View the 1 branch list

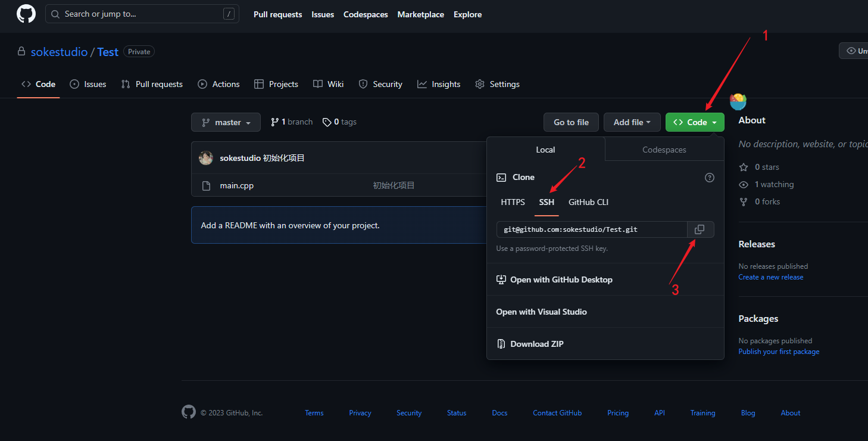coord(292,122)
